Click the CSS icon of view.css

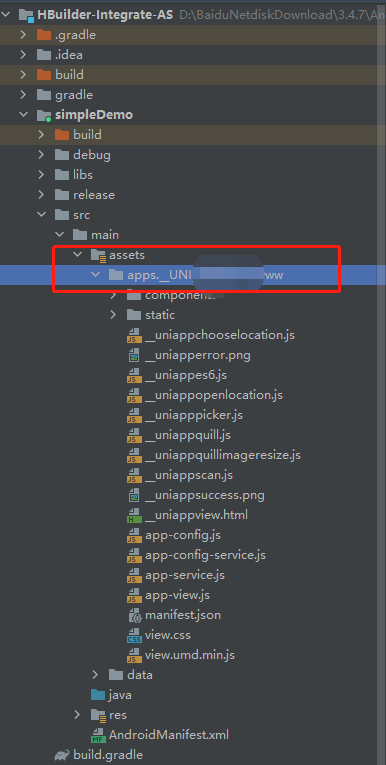(134, 635)
